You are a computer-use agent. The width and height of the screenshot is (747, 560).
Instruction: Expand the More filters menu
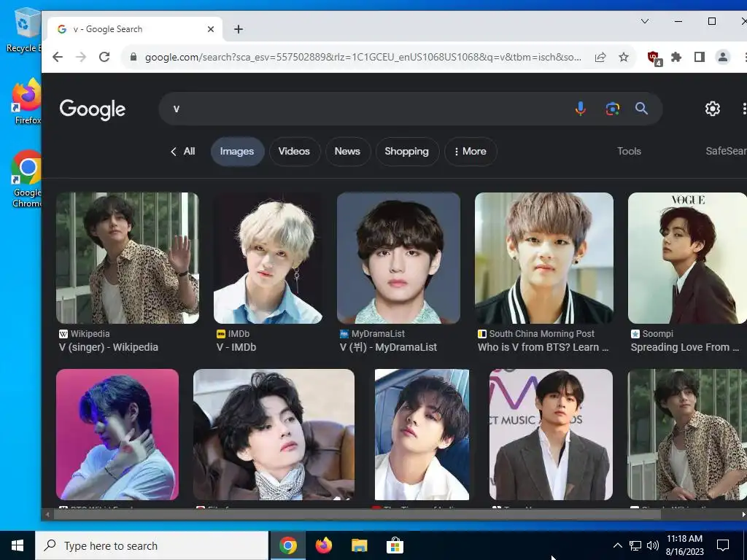point(471,152)
